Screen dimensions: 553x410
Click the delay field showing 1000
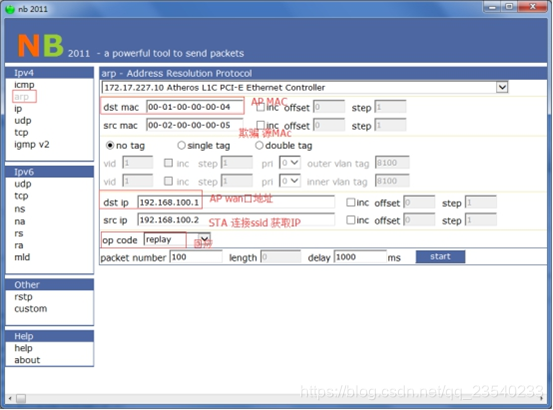360,257
